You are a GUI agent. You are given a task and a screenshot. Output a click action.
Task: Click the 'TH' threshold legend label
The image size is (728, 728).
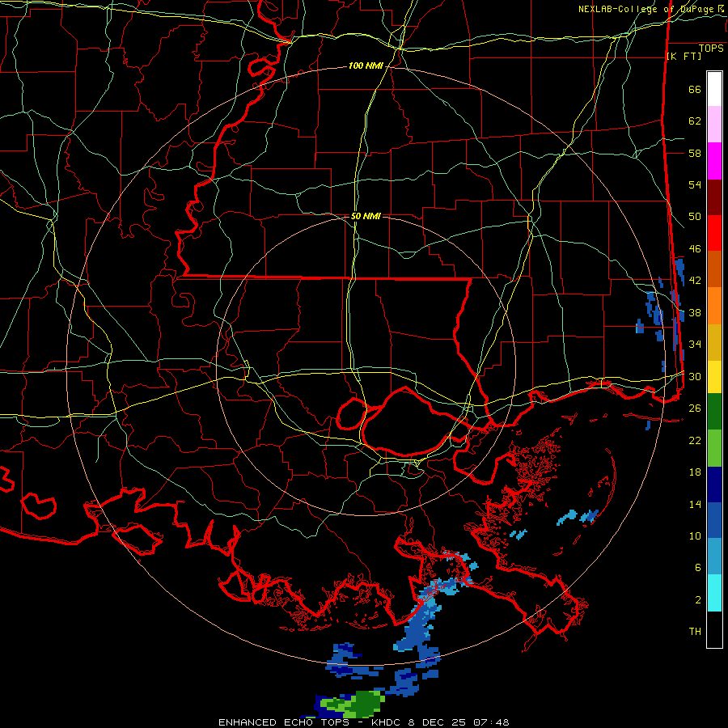click(x=695, y=632)
